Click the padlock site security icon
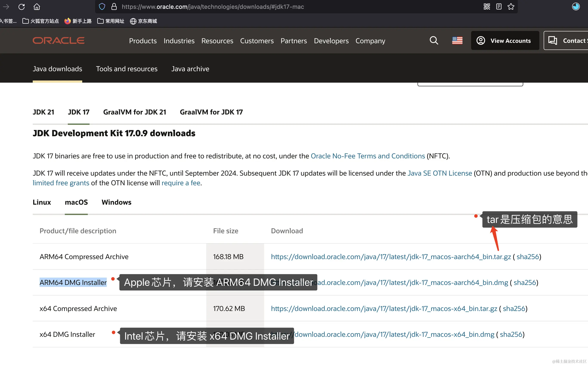This screenshot has height=365, width=588. 114,7
